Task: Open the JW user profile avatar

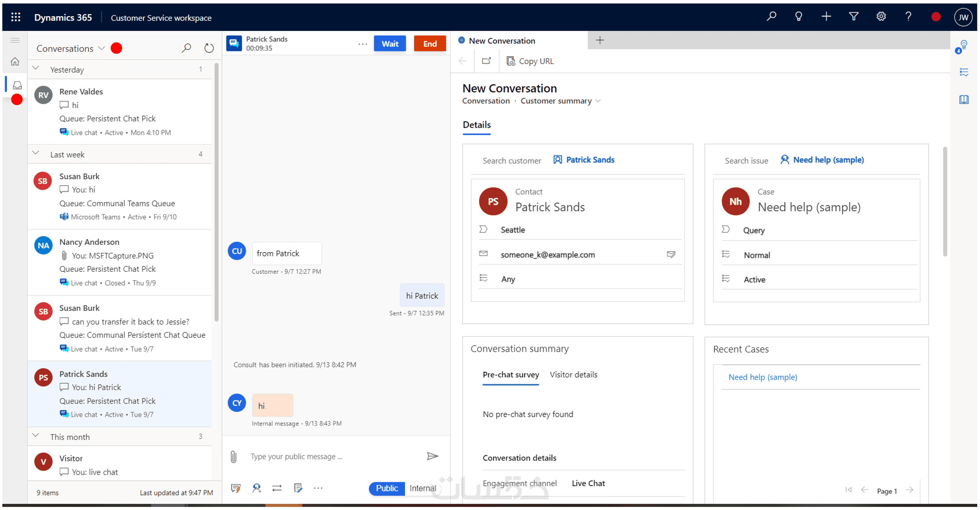Action: point(963,17)
